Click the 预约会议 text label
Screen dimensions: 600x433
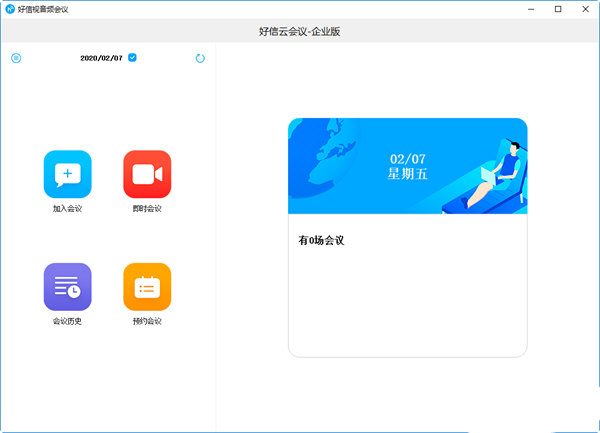tap(147, 321)
